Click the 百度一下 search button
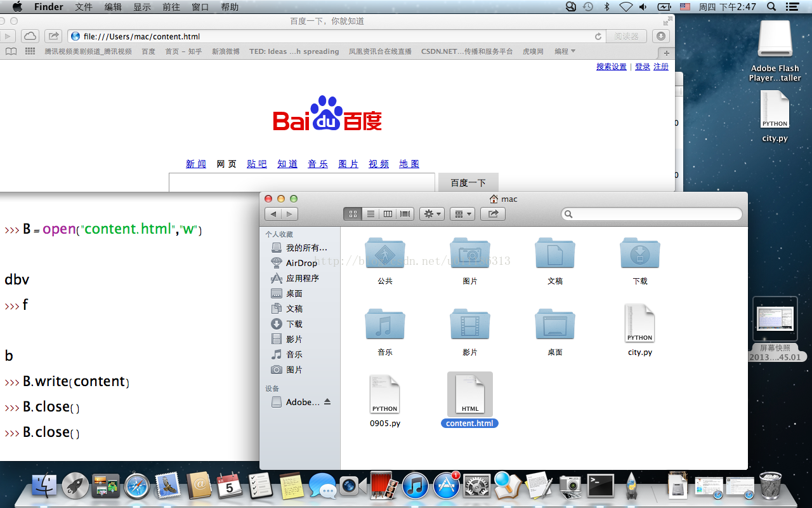Image resolution: width=812 pixels, height=508 pixels. (x=468, y=182)
